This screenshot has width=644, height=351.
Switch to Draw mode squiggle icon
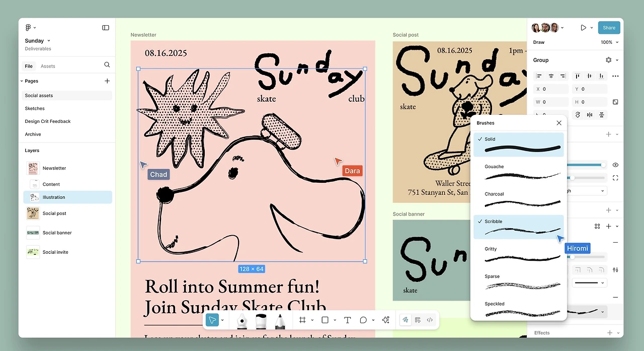pyautogui.click(x=406, y=320)
